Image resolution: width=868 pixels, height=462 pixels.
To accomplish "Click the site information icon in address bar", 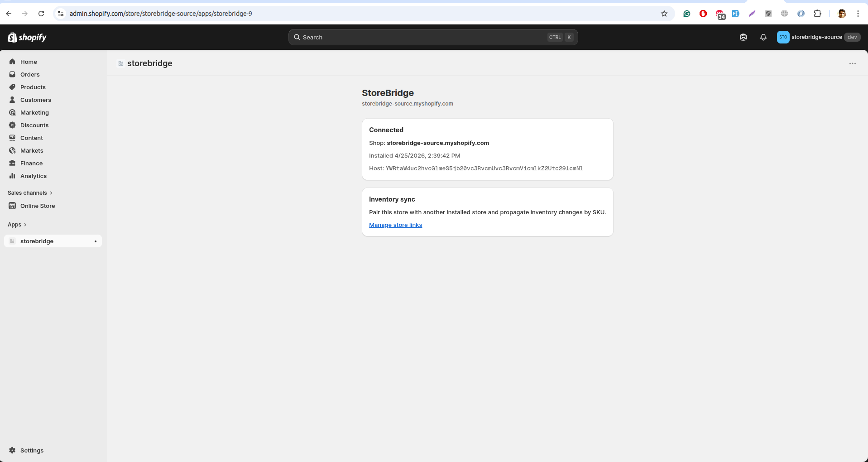I will (x=61, y=14).
